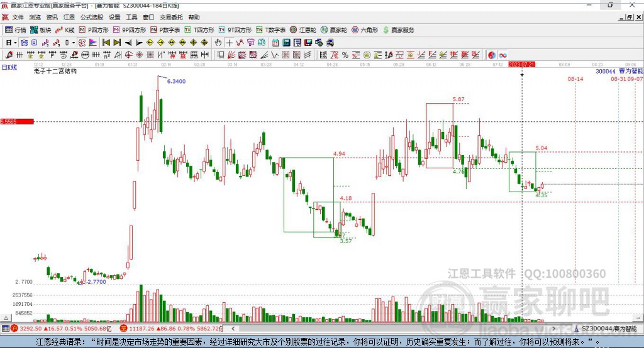Select the hand pan tool
The width and height of the screenshot is (644, 348).
tap(218, 43)
